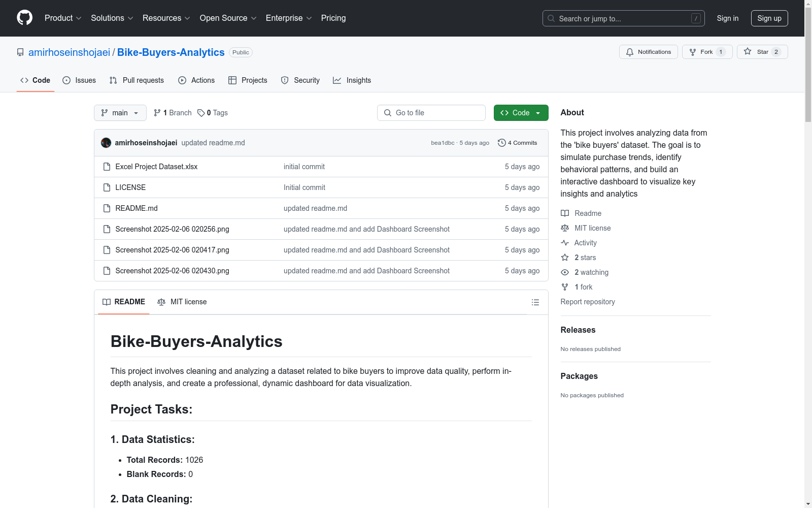The height and width of the screenshot is (508, 812).
Task: Fork the repository via Fork button
Action: point(707,52)
